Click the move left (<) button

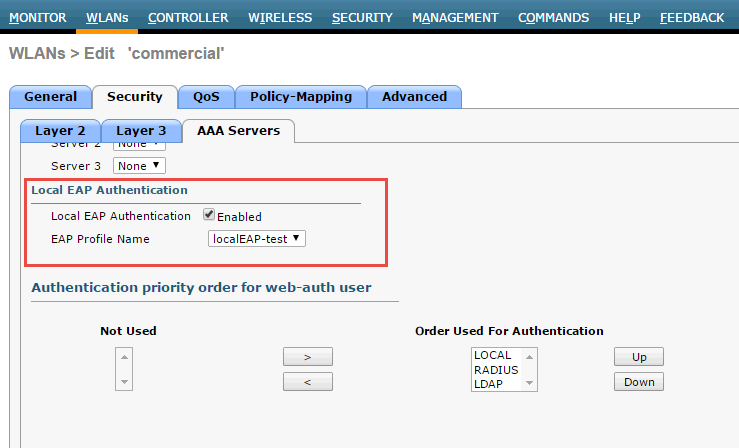pos(308,382)
